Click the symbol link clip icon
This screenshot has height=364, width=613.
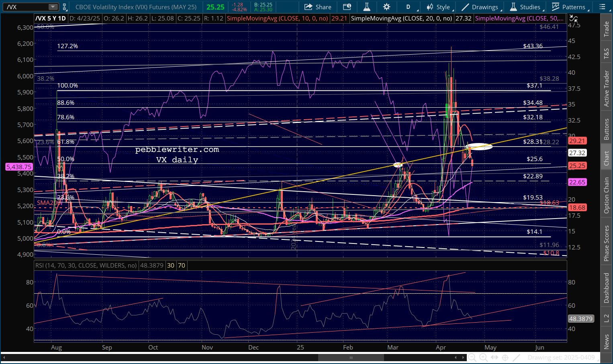[65, 7]
